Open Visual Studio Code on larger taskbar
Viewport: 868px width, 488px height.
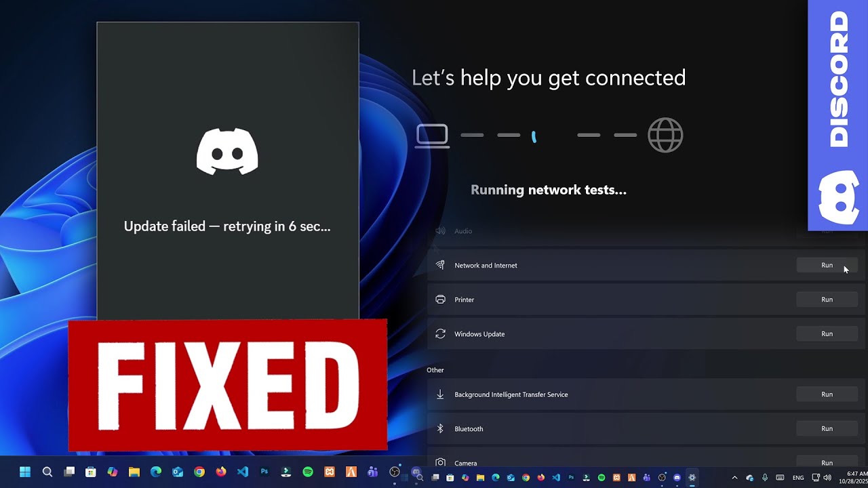click(243, 472)
